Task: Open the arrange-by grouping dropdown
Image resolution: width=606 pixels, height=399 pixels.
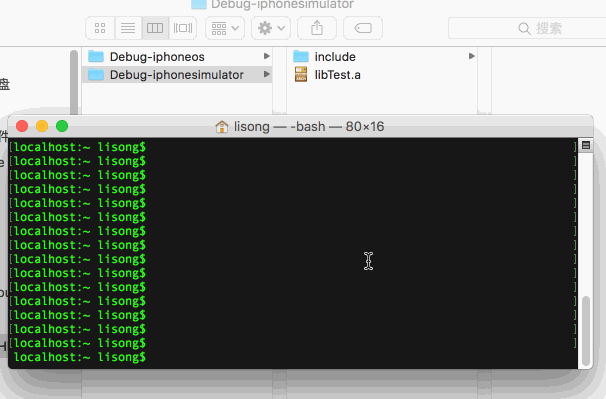Action: click(x=225, y=28)
